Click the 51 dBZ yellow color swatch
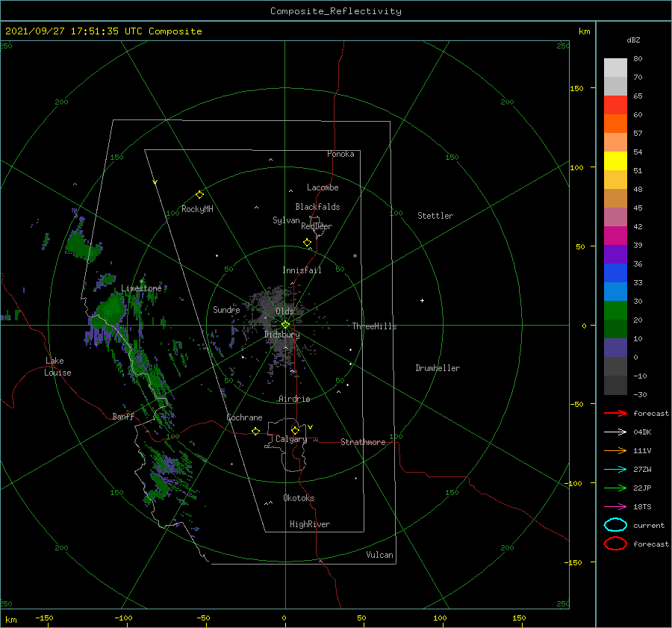 (615, 161)
